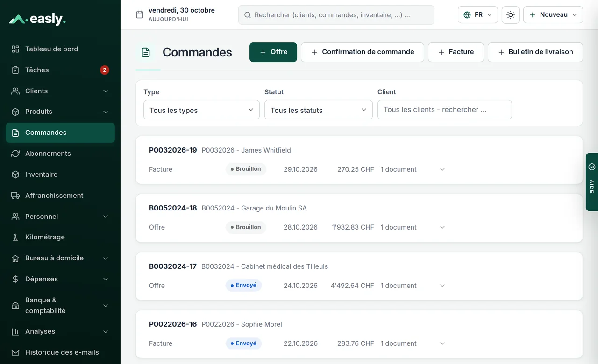The height and width of the screenshot is (364, 598).
Task: Click the Banque & comptabilité bank icon
Action: click(15, 306)
